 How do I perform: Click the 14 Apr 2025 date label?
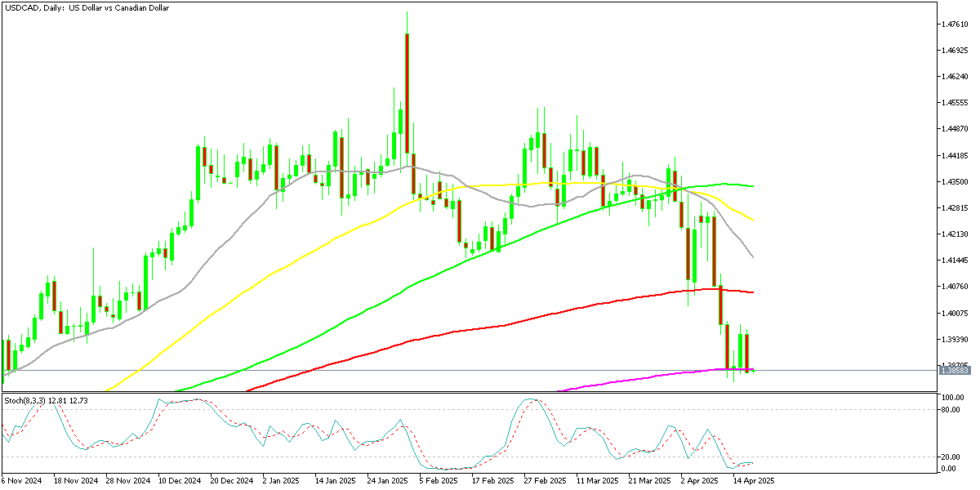755,481
